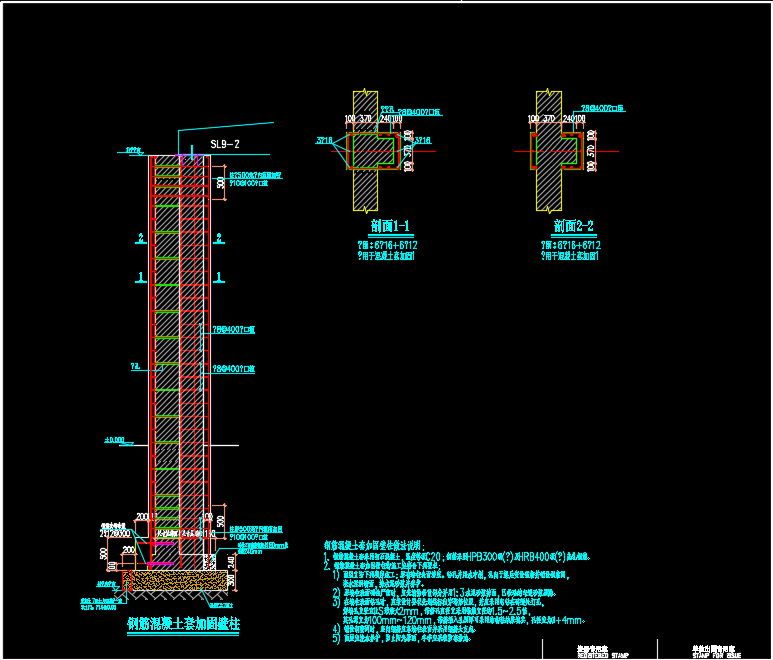The width and height of the screenshot is (773, 660).
Task: Click note 2) line mentioning 1:3 mortar
Action: click(x=444, y=593)
